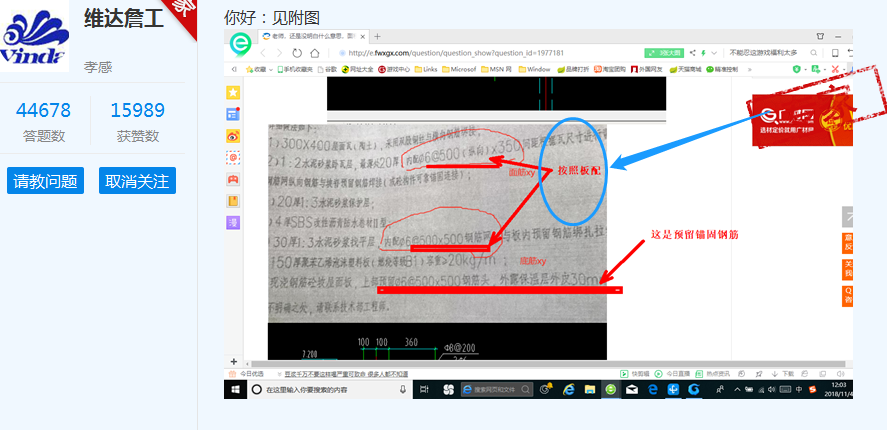Click the orange bookmark book sidebar icon
The height and width of the screenshot is (430, 887).
233,201
